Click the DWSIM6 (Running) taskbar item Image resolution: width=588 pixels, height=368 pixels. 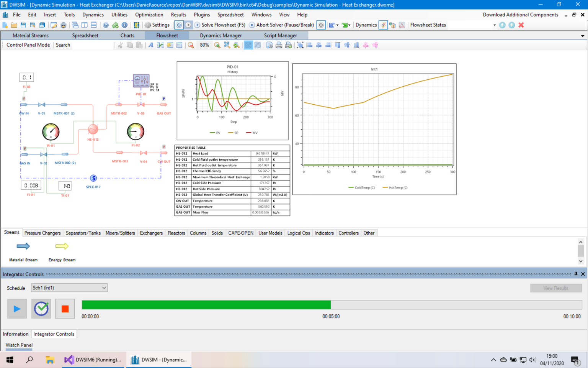[93, 360]
